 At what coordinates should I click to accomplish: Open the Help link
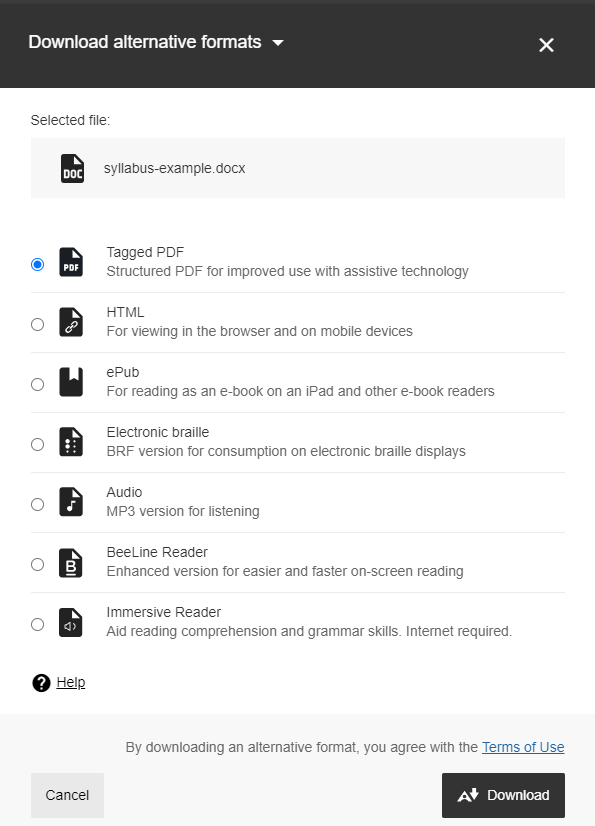[70, 682]
